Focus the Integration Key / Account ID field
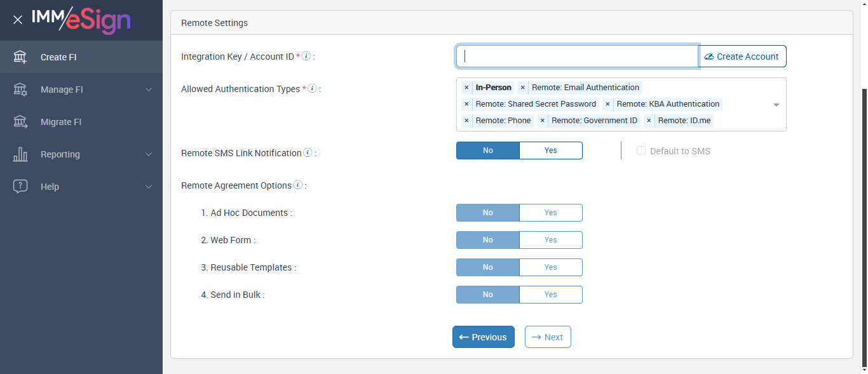Image resolution: width=868 pixels, height=374 pixels. point(577,57)
